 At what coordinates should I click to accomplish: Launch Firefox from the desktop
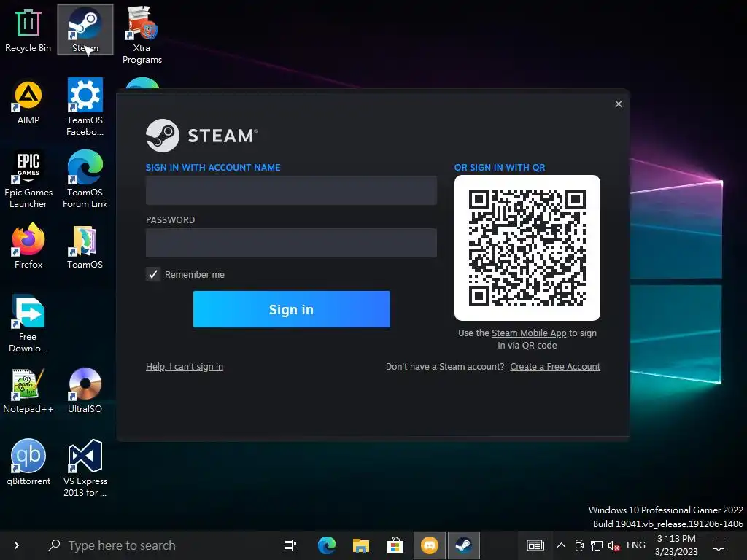pos(28,246)
